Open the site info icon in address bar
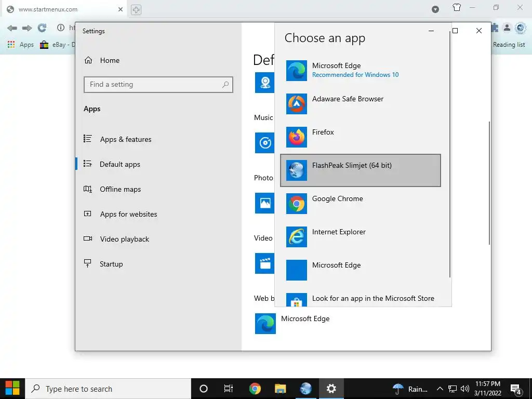The width and height of the screenshot is (532, 399). click(x=61, y=28)
